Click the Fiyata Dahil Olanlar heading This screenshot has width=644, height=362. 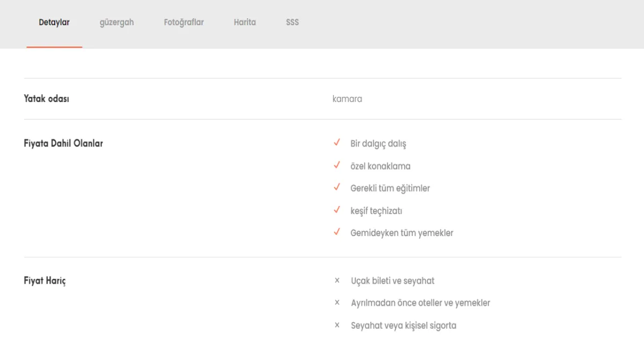click(63, 144)
